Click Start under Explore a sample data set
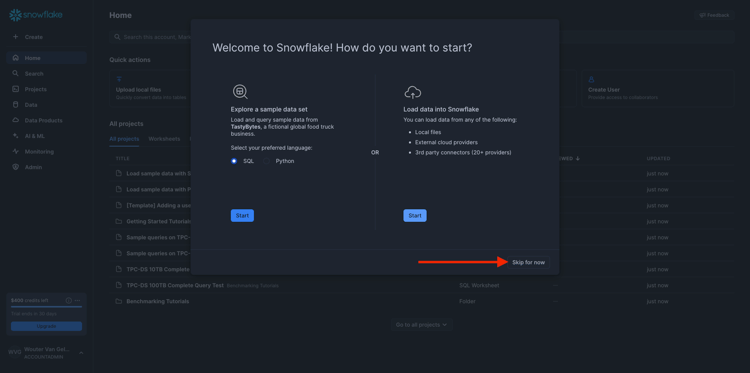 click(242, 216)
